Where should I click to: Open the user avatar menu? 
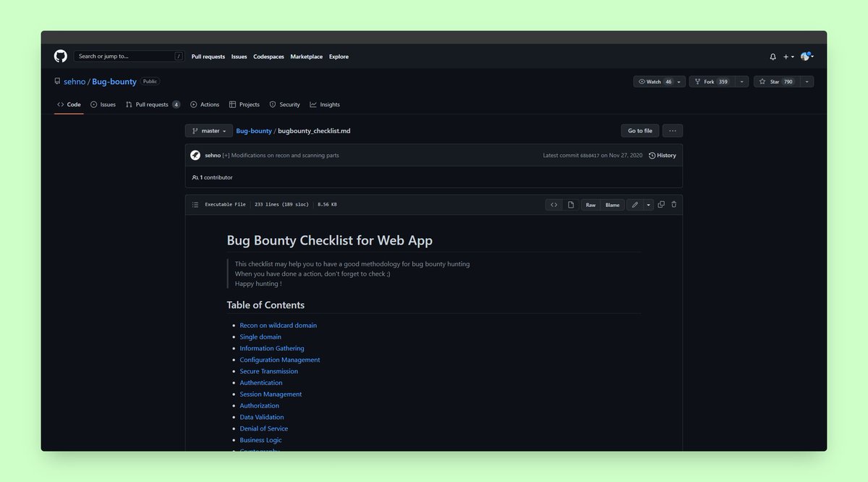click(x=807, y=56)
